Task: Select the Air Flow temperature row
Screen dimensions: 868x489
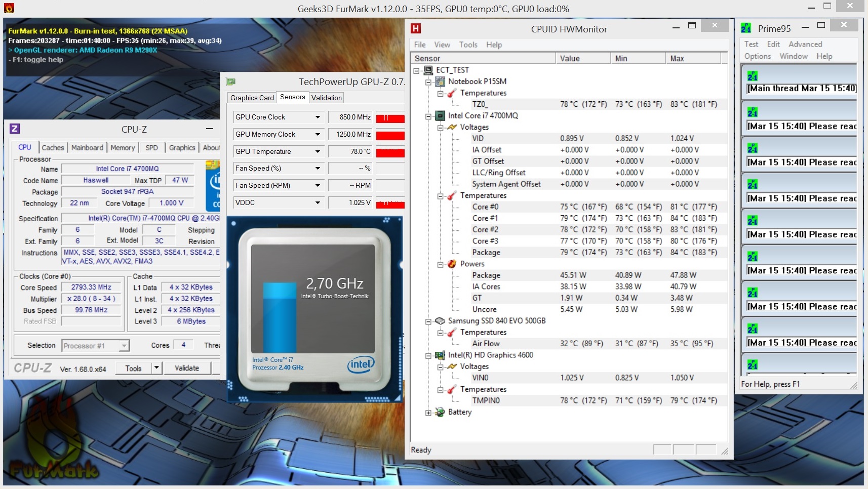Action: pyautogui.click(x=594, y=344)
